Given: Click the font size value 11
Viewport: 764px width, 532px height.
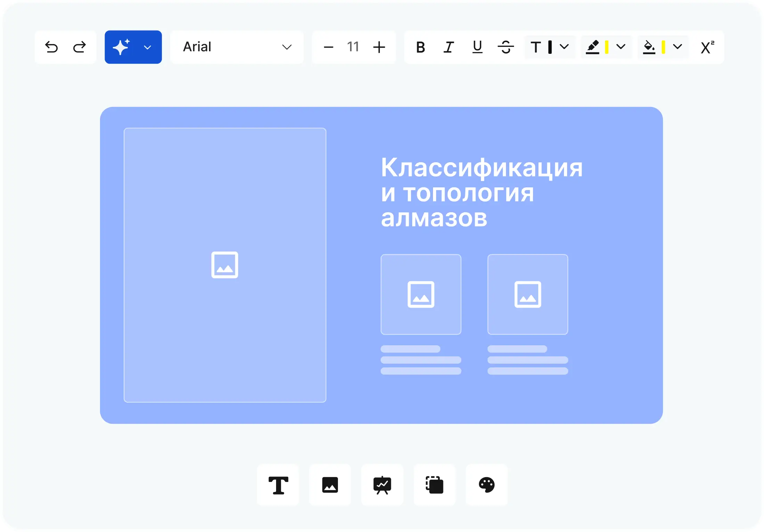Looking at the screenshot, I should click(x=353, y=47).
